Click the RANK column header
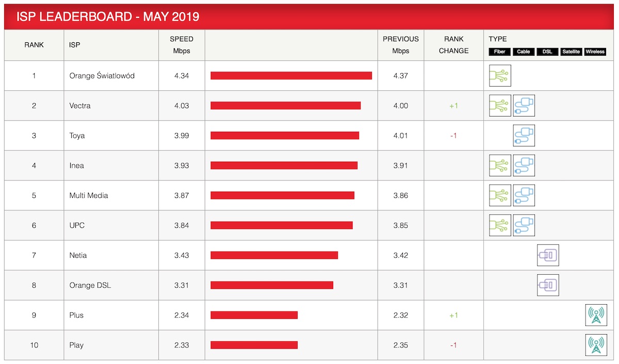Viewport: 619px width, 364px height. pos(34,45)
